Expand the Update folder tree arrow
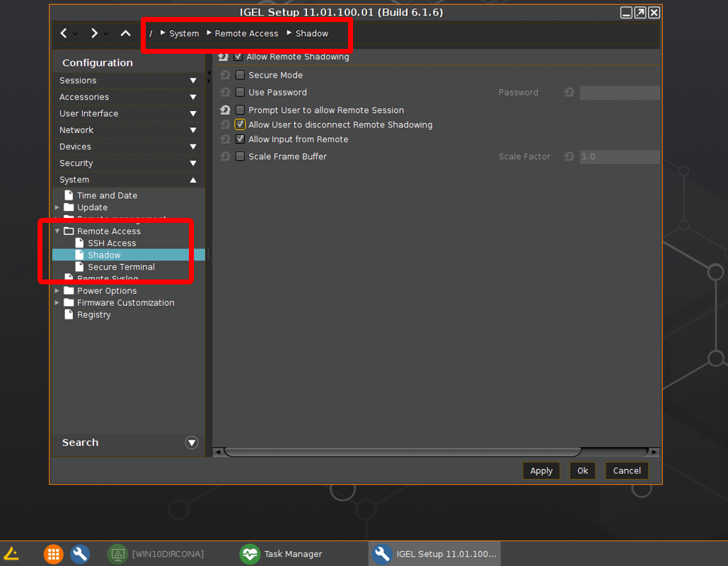 tap(57, 207)
